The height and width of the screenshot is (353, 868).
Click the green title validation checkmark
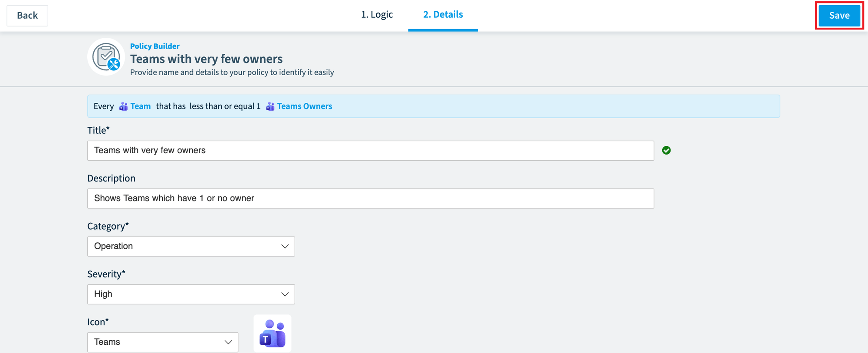pyautogui.click(x=666, y=150)
